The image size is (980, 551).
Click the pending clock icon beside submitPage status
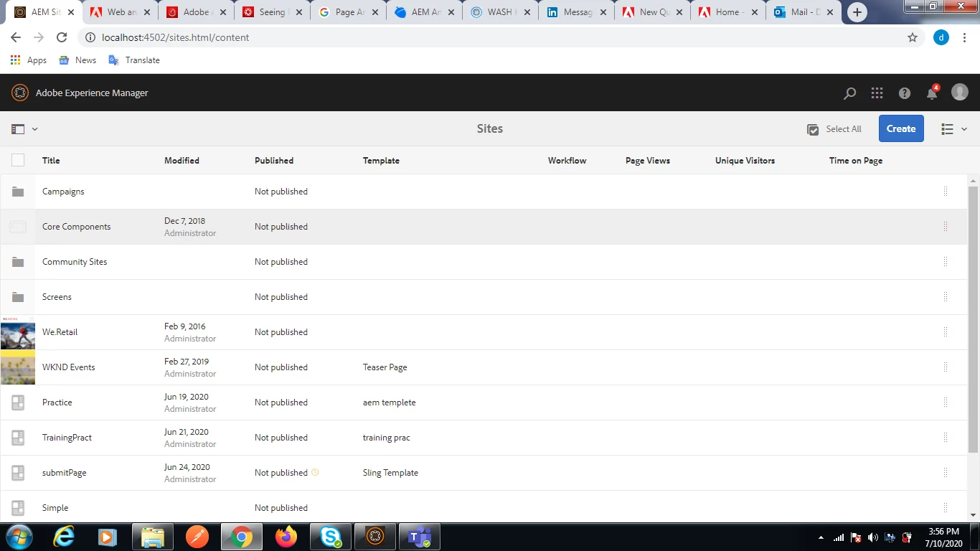(315, 472)
